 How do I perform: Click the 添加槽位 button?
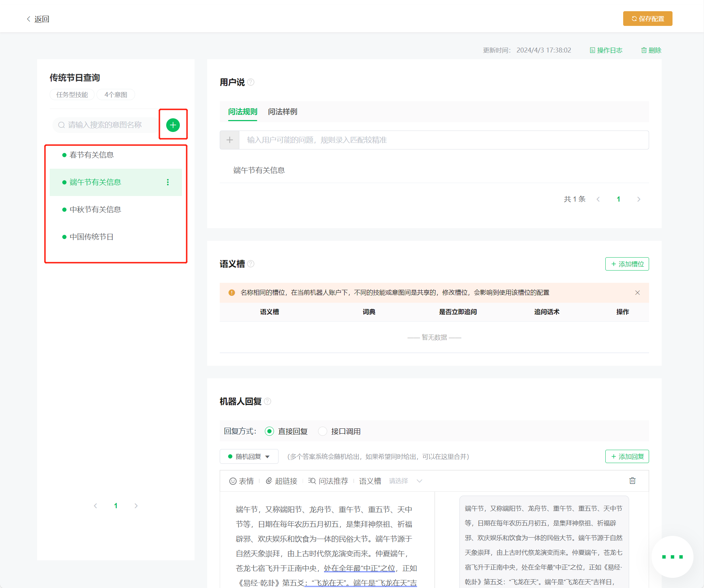(627, 264)
